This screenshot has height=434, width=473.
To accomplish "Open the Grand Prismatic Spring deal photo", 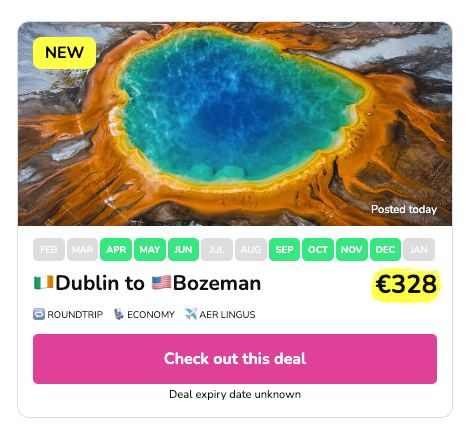I will coord(235,124).
